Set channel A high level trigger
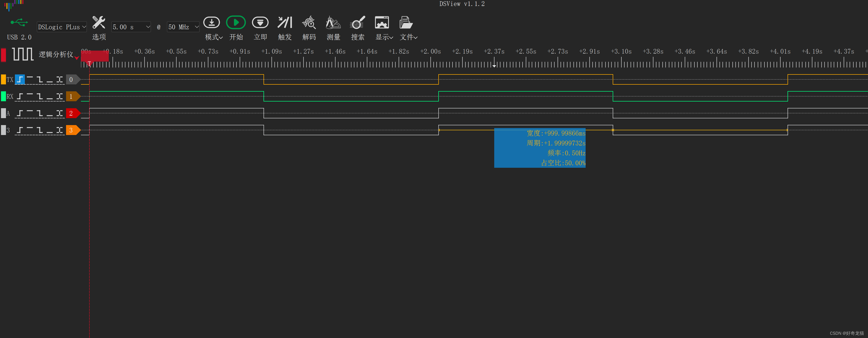868x338 pixels. (x=30, y=113)
